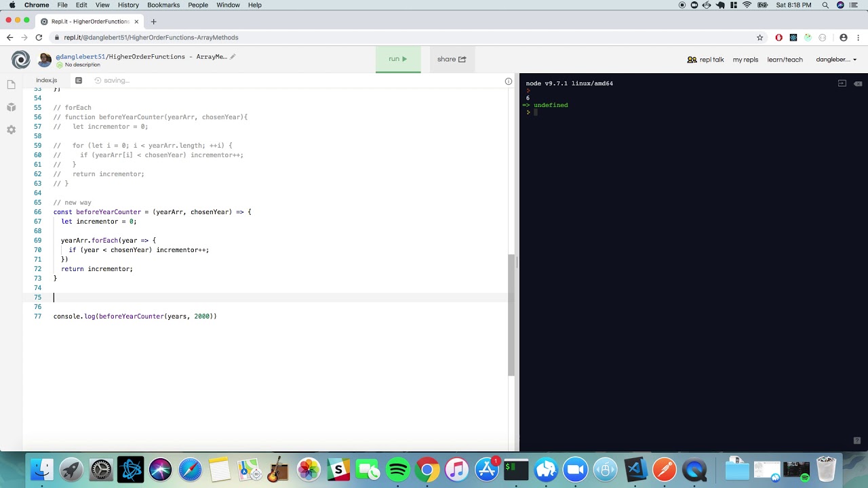
Task: Open Spotify from the Dock
Action: (x=398, y=469)
